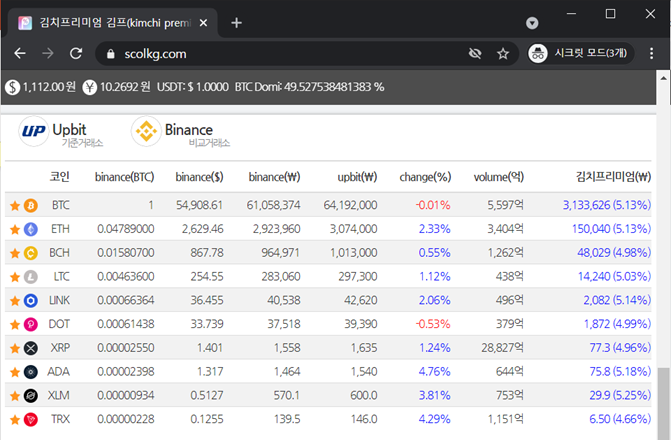The width and height of the screenshot is (671, 440).
Task: Toggle the favorite star for BCH
Action: click(x=15, y=253)
